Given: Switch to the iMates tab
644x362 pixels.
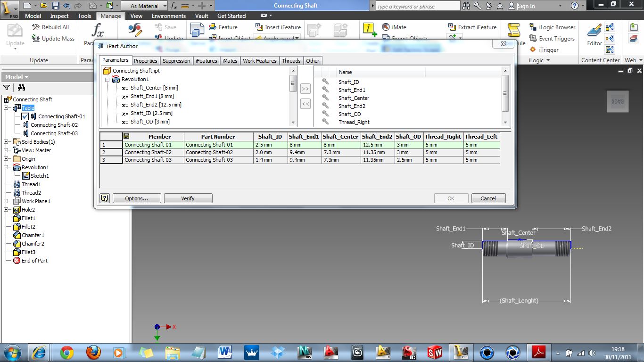Looking at the screenshot, I should [x=230, y=61].
